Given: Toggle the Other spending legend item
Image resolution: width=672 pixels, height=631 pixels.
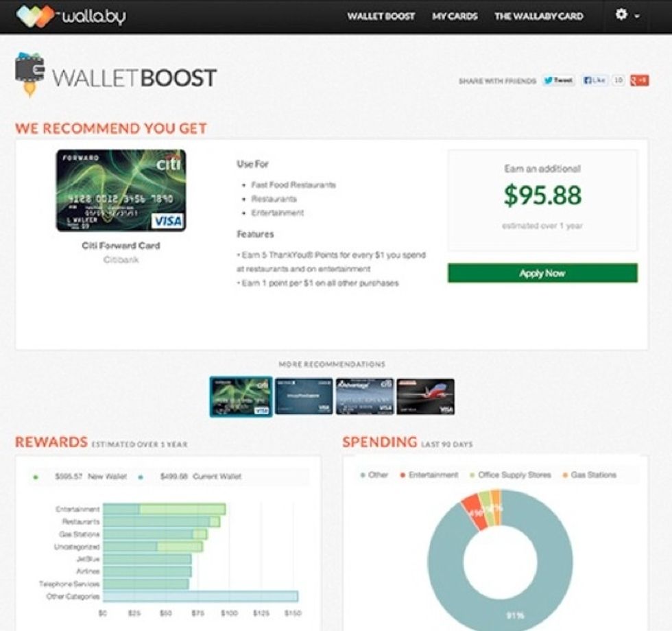Looking at the screenshot, I should [x=374, y=475].
